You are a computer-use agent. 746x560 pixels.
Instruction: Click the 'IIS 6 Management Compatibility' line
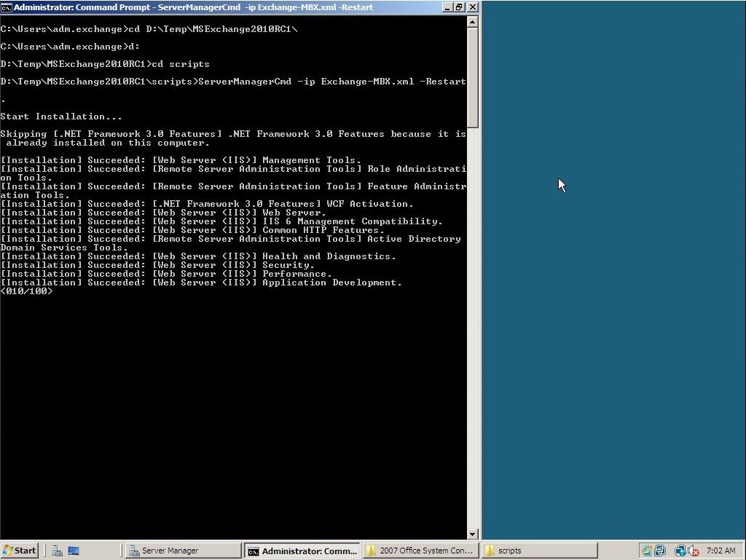[221, 221]
